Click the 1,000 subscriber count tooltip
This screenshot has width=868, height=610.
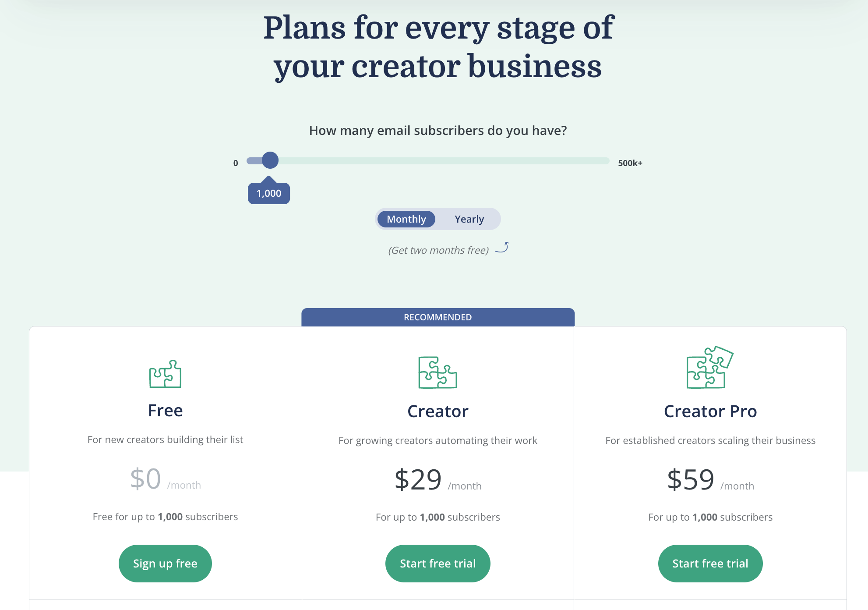pos(269,193)
